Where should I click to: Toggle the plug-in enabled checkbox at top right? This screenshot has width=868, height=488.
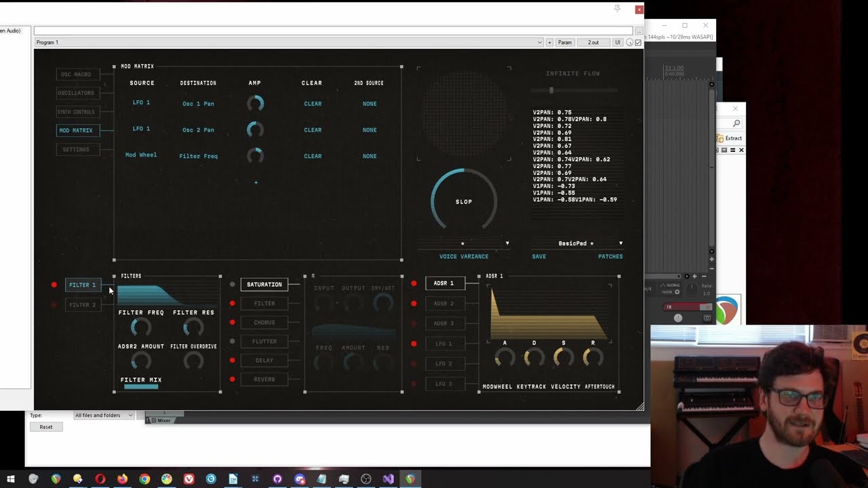click(638, 43)
